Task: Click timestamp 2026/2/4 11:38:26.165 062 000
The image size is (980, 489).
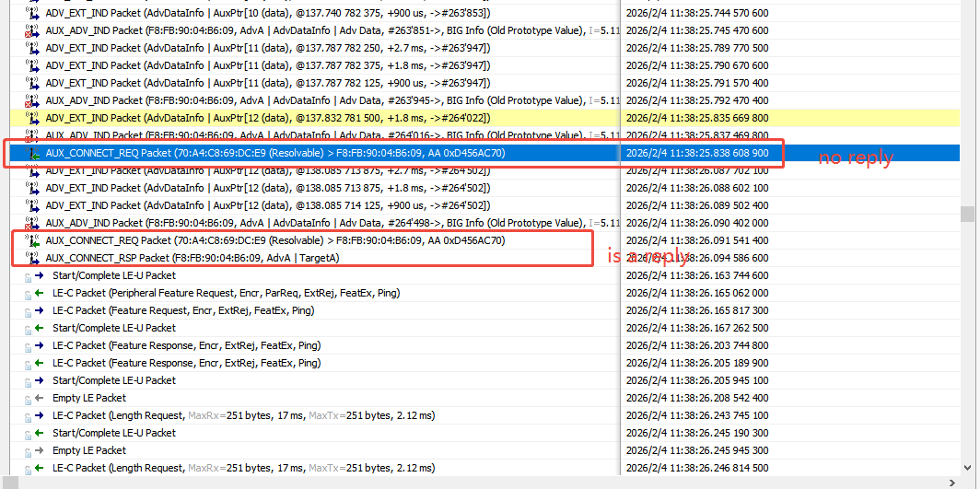Action: 697,293
